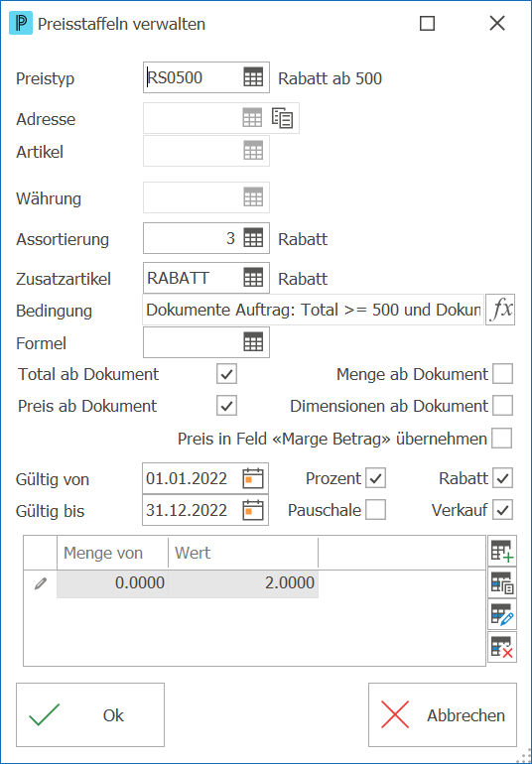Open the Zusatzartikel lookup table icon

coord(253,278)
